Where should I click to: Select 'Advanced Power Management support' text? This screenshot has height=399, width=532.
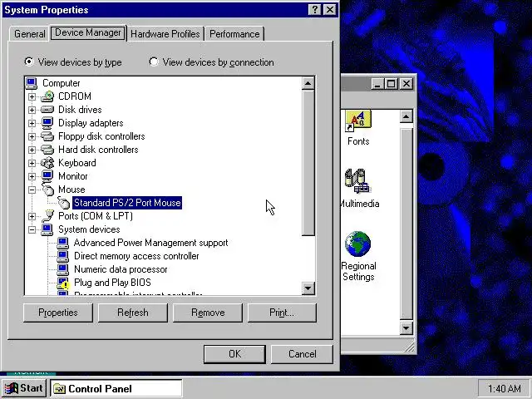tap(150, 243)
